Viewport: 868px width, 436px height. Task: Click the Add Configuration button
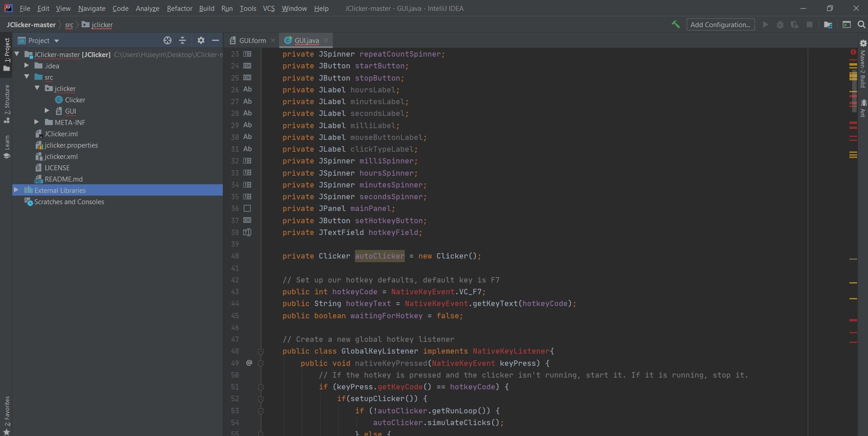pos(720,25)
